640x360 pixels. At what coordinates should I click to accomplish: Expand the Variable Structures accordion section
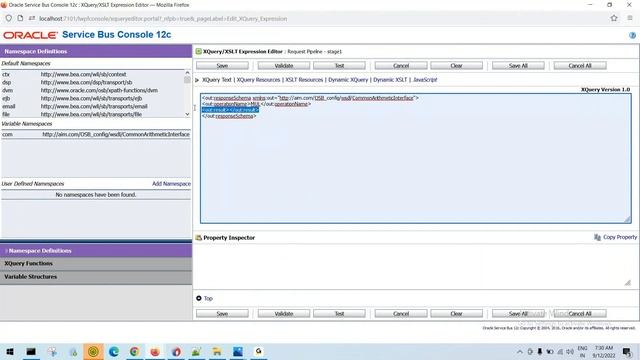(x=96, y=277)
